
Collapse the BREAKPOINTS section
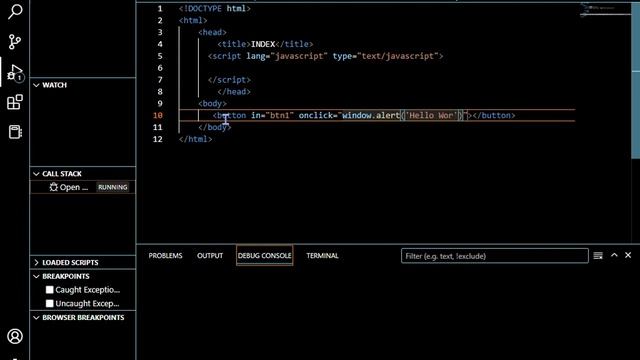click(x=36, y=276)
